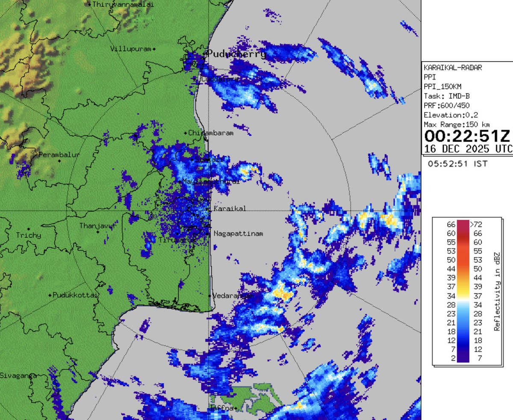
Task: Click the Chidambaram town label
Action: (x=211, y=133)
